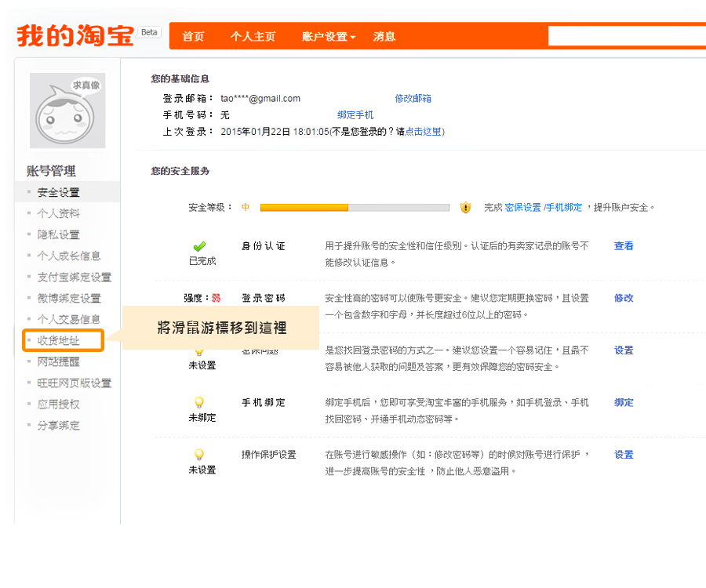This screenshot has width=706, height=588.
Task: Open 网站提醒 in the sidebar
Action: 59,361
